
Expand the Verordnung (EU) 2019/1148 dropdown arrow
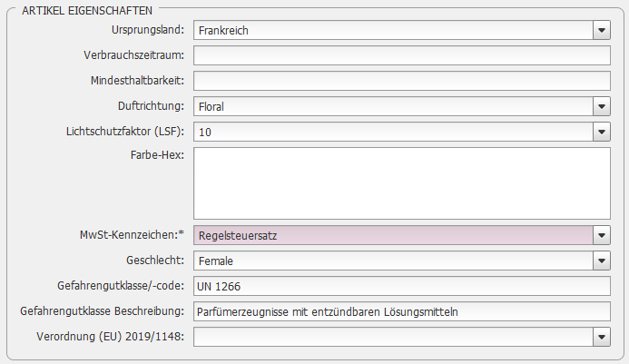click(602, 337)
